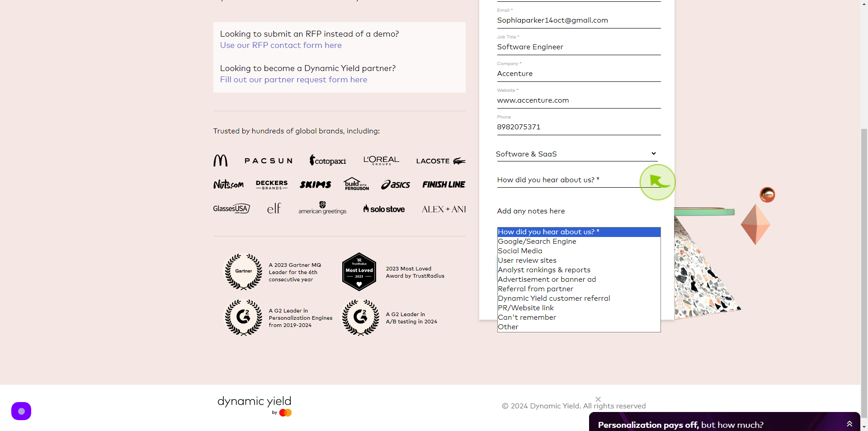
Task: Click the GlassesUSA logo
Action: [x=231, y=208]
